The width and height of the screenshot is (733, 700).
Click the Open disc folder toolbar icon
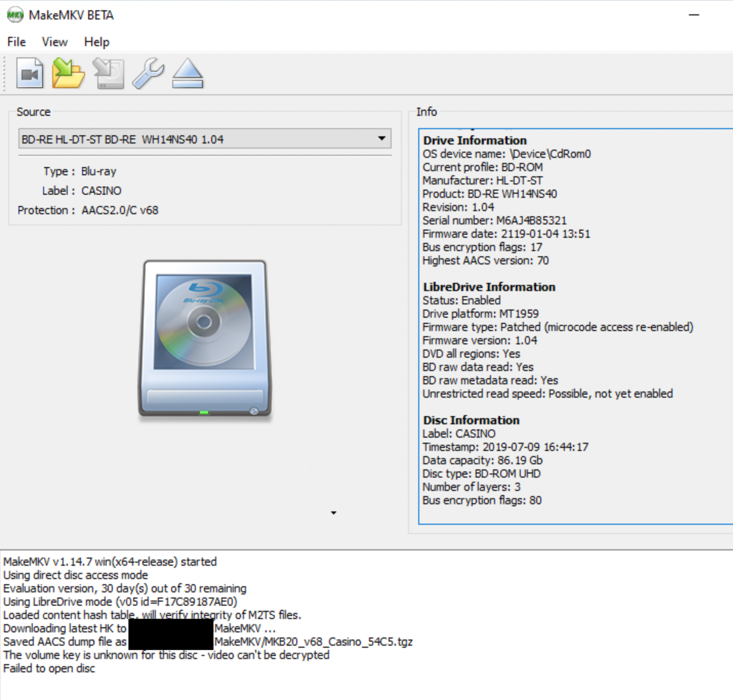coord(68,73)
